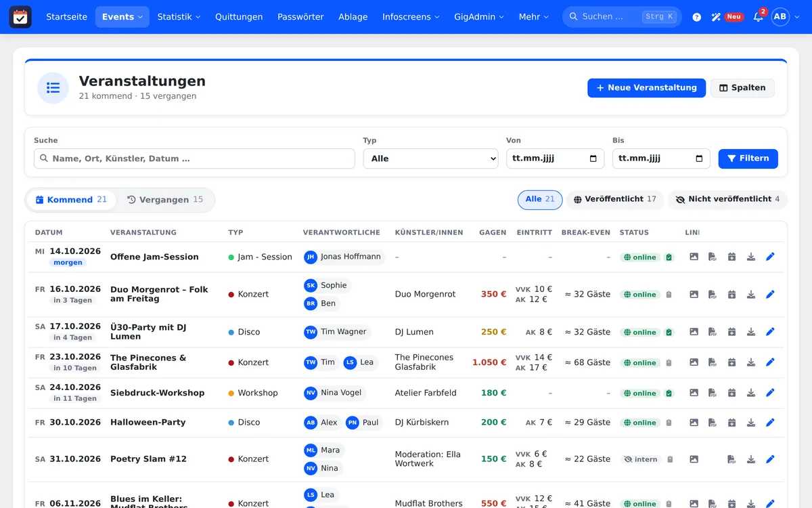Viewport: 812px width, 508px height.
Task: Expand the Events menu dropdown
Action: click(122, 17)
